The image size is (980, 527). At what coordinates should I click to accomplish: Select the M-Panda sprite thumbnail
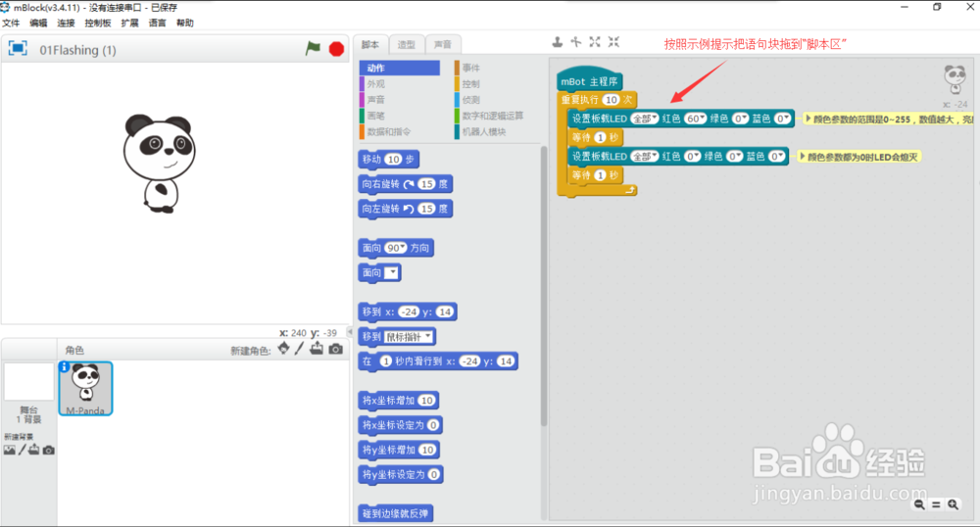coord(85,388)
